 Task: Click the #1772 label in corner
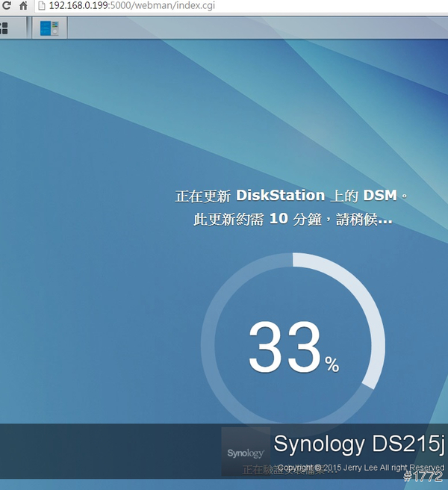tap(423, 477)
